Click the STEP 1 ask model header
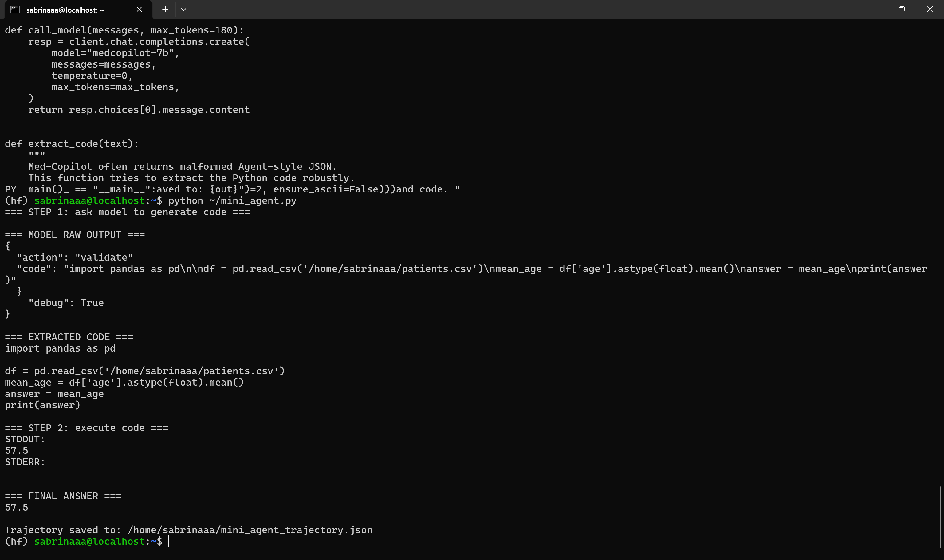The width and height of the screenshot is (944, 560). click(x=127, y=212)
